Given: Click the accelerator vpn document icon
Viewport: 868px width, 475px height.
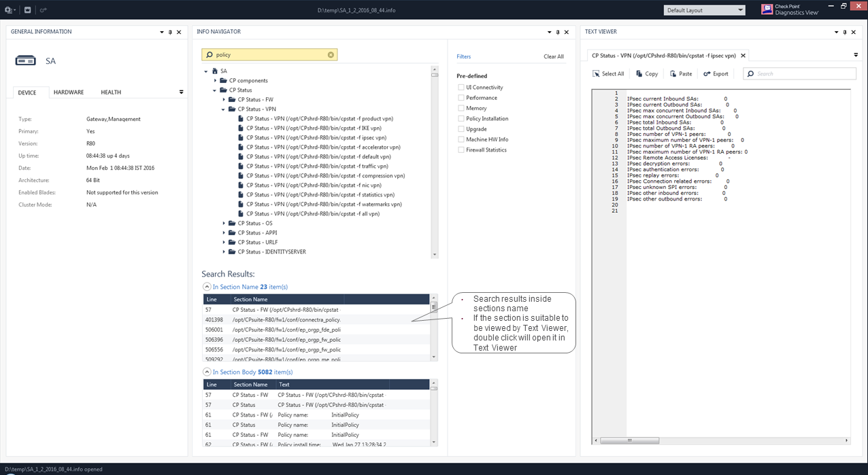Looking at the screenshot, I should pyautogui.click(x=241, y=147).
